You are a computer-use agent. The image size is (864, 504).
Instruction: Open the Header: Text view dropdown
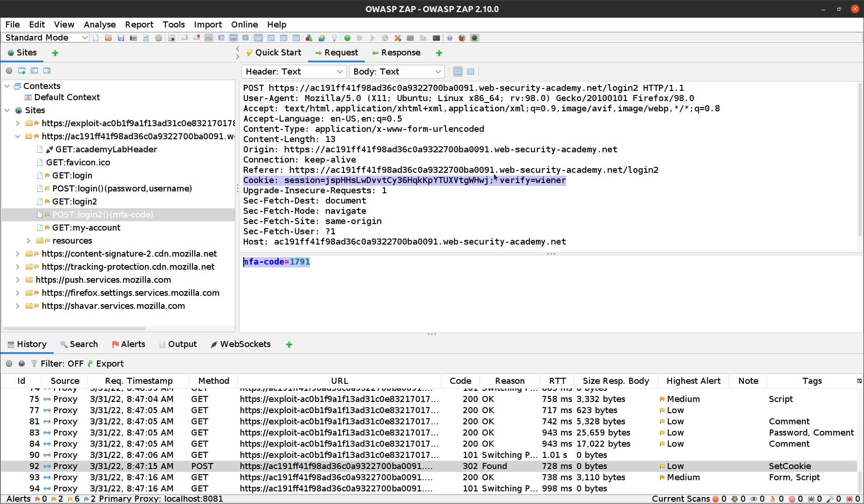(294, 72)
